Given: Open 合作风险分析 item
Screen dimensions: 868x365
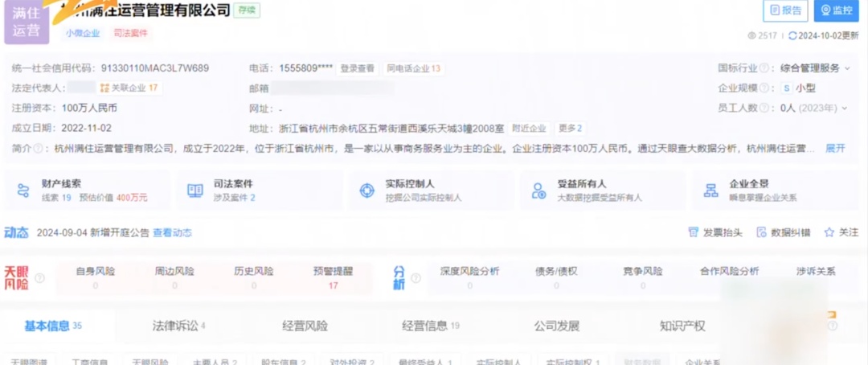Looking at the screenshot, I should tap(730, 272).
